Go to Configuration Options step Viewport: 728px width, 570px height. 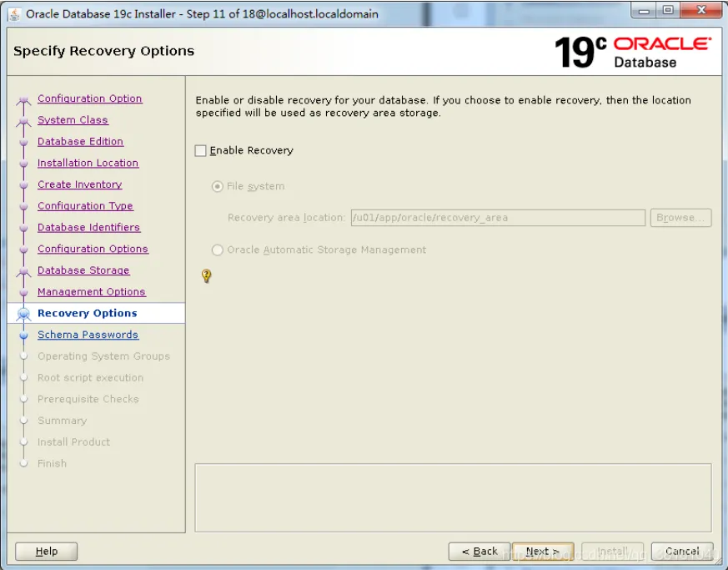(93, 249)
